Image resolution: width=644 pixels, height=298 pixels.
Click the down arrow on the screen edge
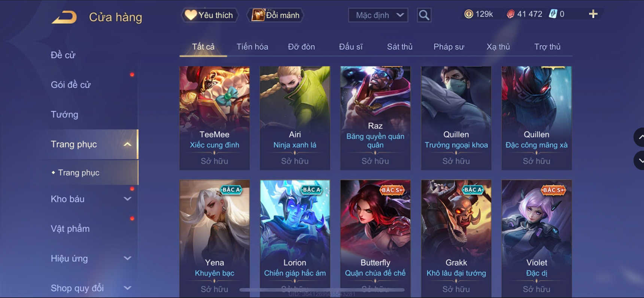[640, 161]
